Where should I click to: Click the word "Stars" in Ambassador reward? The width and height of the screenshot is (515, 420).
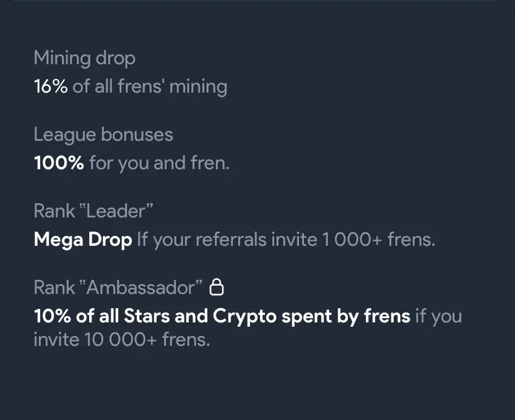(147, 316)
